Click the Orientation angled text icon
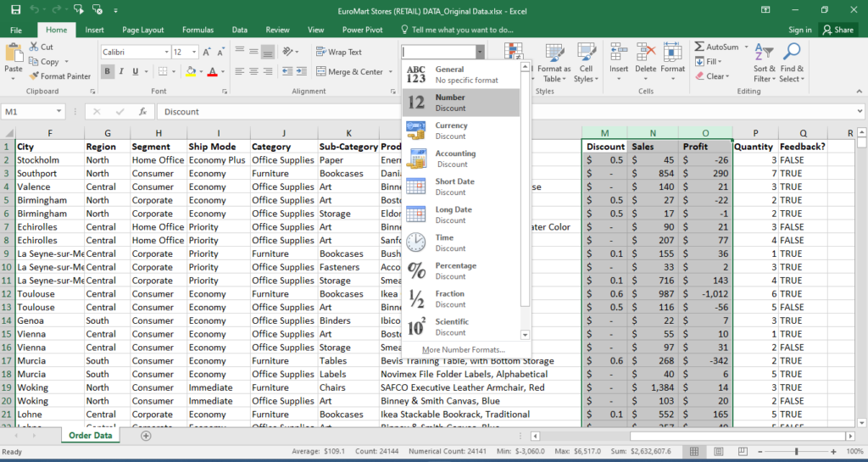The height and width of the screenshot is (462, 868). coord(288,52)
